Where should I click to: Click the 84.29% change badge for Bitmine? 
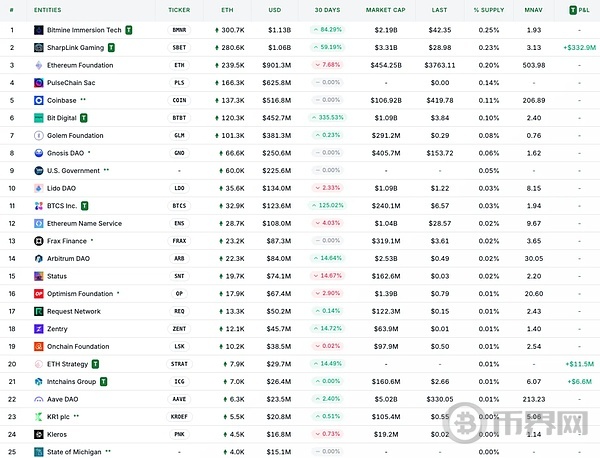pos(328,29)
